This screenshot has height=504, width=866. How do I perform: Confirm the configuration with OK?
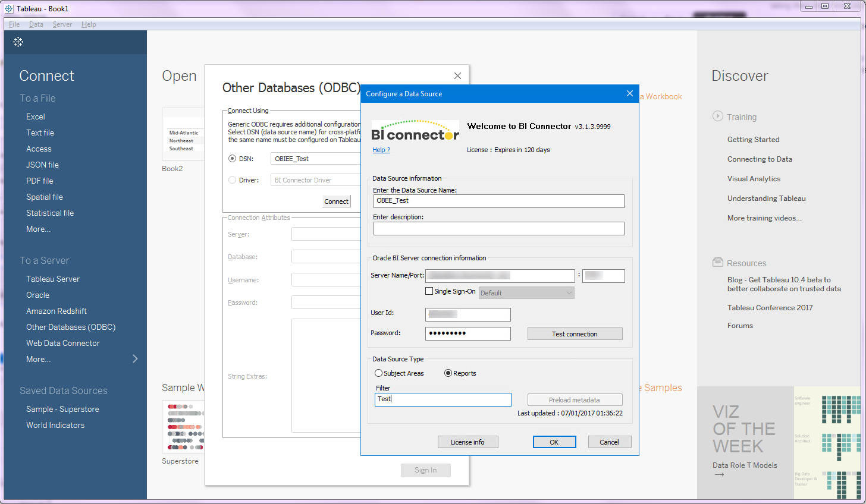pos(554,442)
